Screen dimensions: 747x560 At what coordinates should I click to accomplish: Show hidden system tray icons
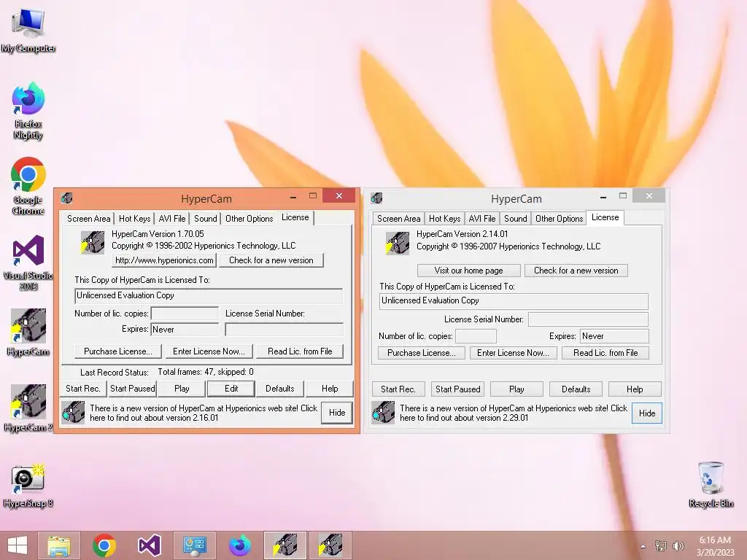(643, 546)
